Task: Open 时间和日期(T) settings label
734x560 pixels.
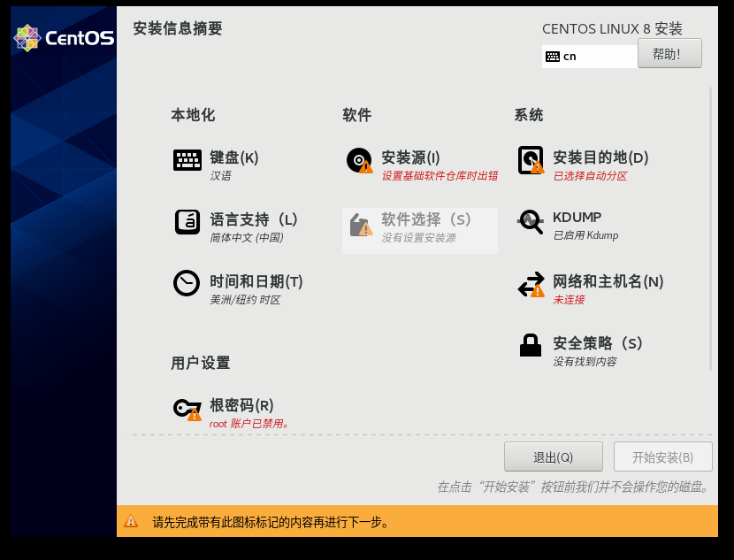Action: coord(256,281)
